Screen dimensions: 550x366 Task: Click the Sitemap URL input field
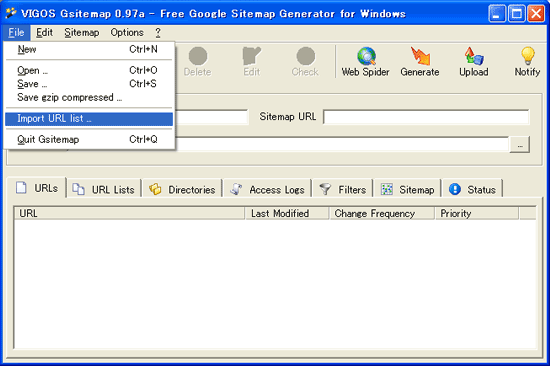426,117
